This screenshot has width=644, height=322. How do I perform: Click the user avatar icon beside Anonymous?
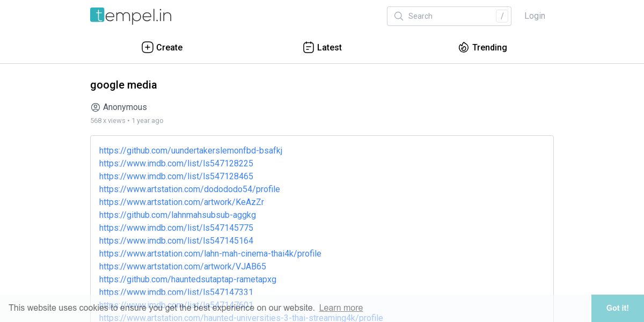coord(96,107)
